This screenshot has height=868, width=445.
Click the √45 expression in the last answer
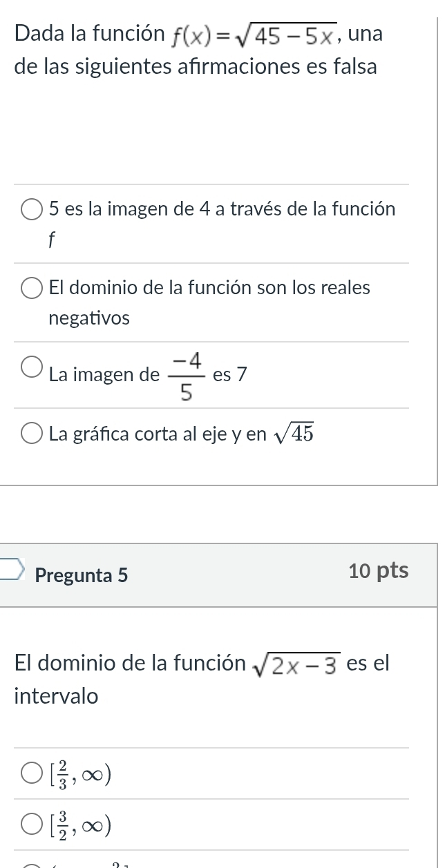tap(294, 434)
